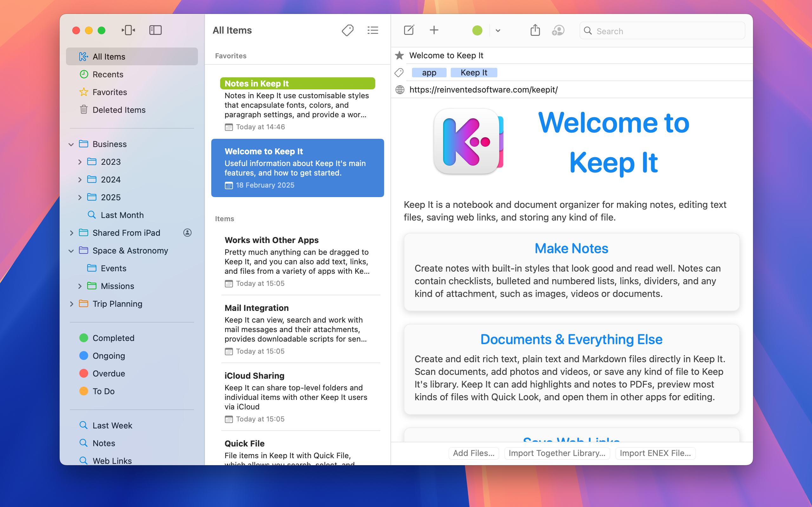Open the label color dropdown chevron
The height and width of the screenshot is (507, 812).
(498, 30)
